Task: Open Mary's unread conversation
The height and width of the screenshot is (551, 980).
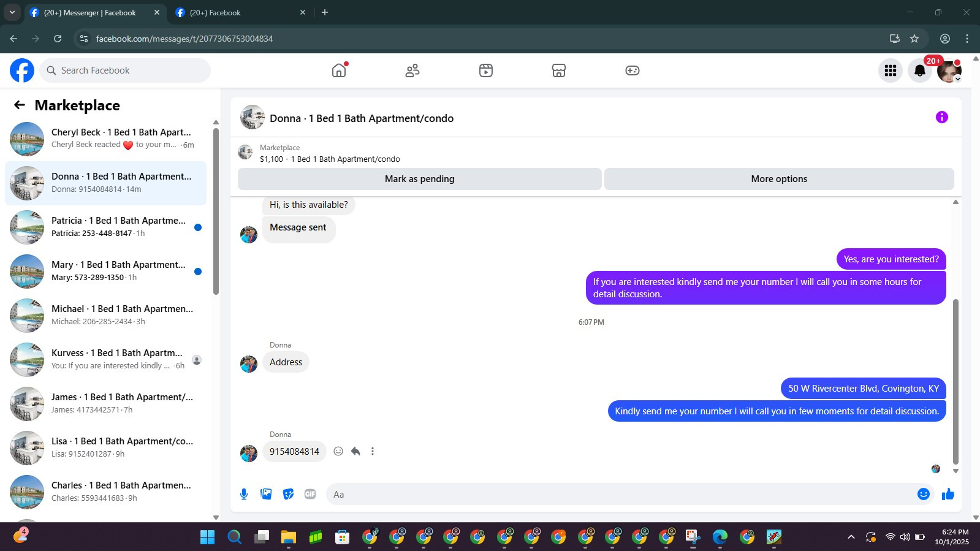Action: tap(105, 271)
